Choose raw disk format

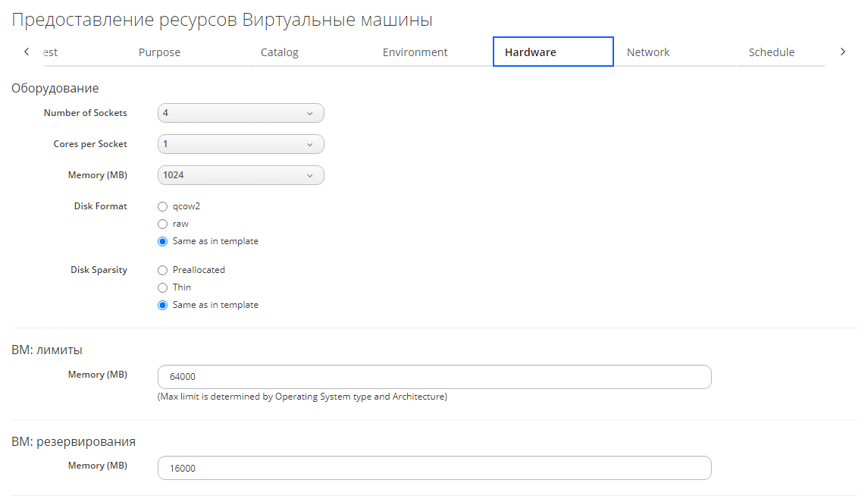pyautogui.click(x=162, y=224)
